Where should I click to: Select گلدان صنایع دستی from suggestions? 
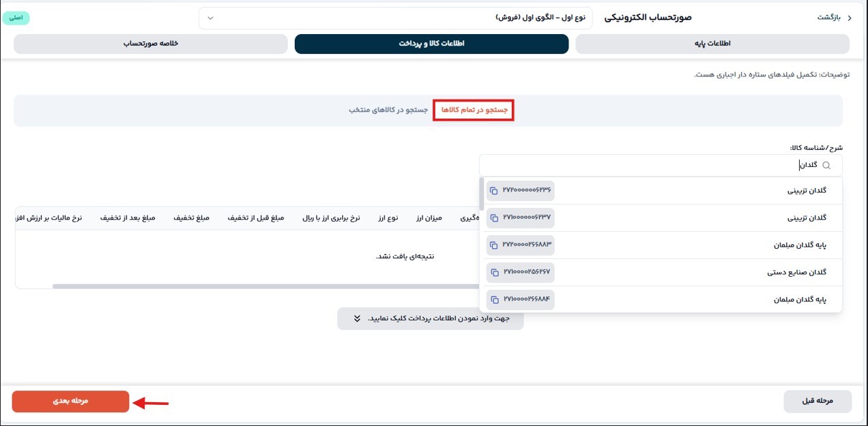tap(796, 273)
